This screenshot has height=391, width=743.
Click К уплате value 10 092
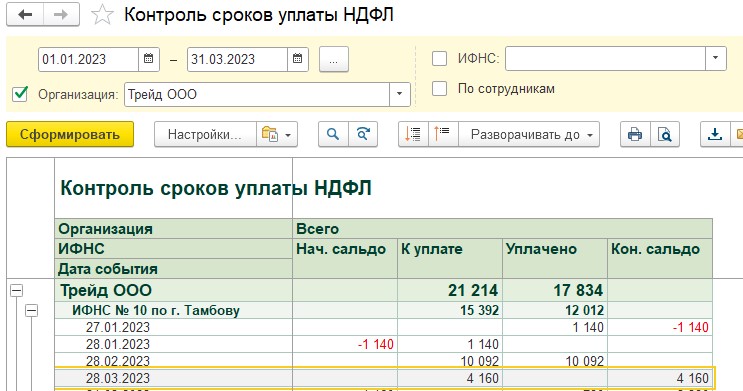(x=480, y=362)
